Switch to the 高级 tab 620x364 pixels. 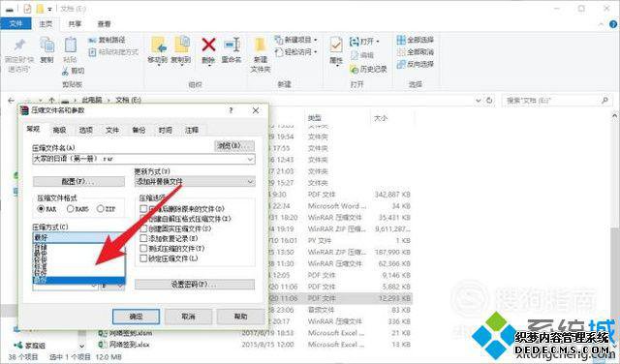click(59, 130)
